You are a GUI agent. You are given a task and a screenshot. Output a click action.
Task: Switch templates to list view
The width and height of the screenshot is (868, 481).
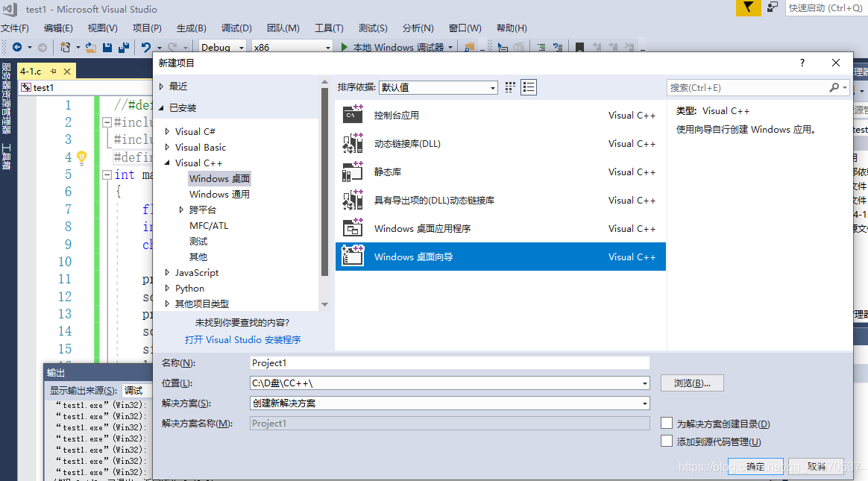click(529, 87)
